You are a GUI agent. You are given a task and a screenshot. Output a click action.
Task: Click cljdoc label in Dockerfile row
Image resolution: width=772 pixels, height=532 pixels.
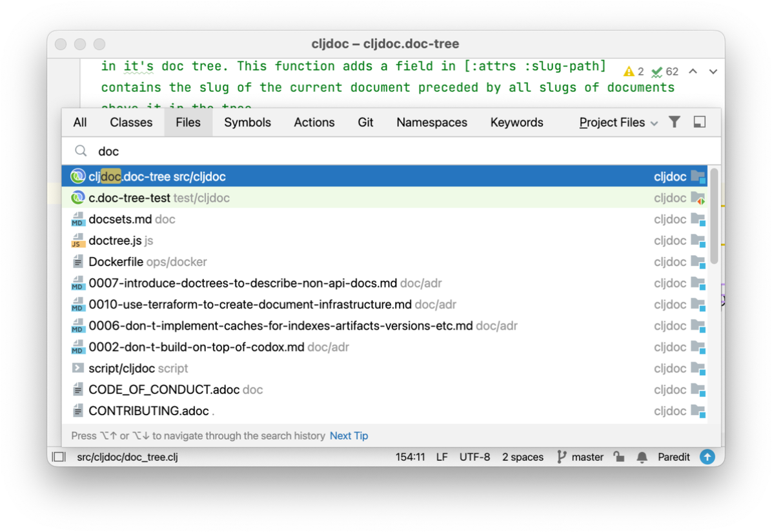(670, 262)
